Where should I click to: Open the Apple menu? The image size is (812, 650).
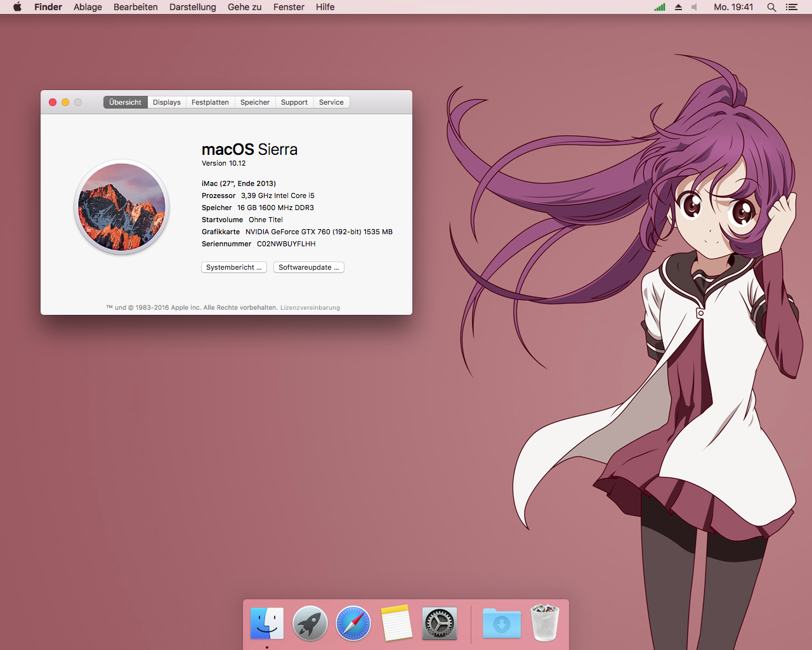pos(17,7)
